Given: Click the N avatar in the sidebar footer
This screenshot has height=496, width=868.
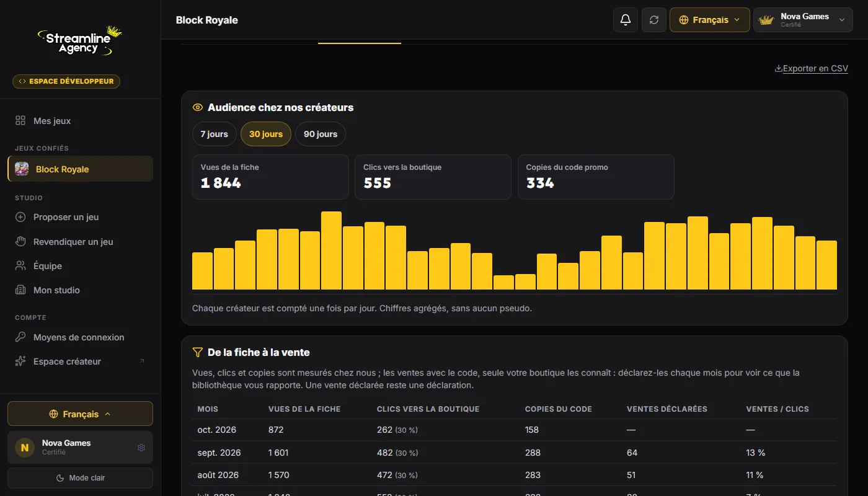Looking at the screenshot, I should point(25,448).
